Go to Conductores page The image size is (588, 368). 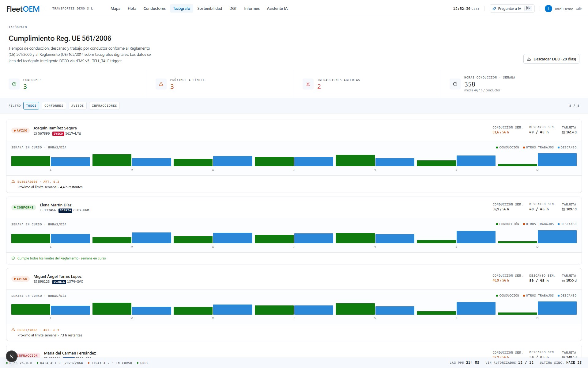[x=155, y=9]
